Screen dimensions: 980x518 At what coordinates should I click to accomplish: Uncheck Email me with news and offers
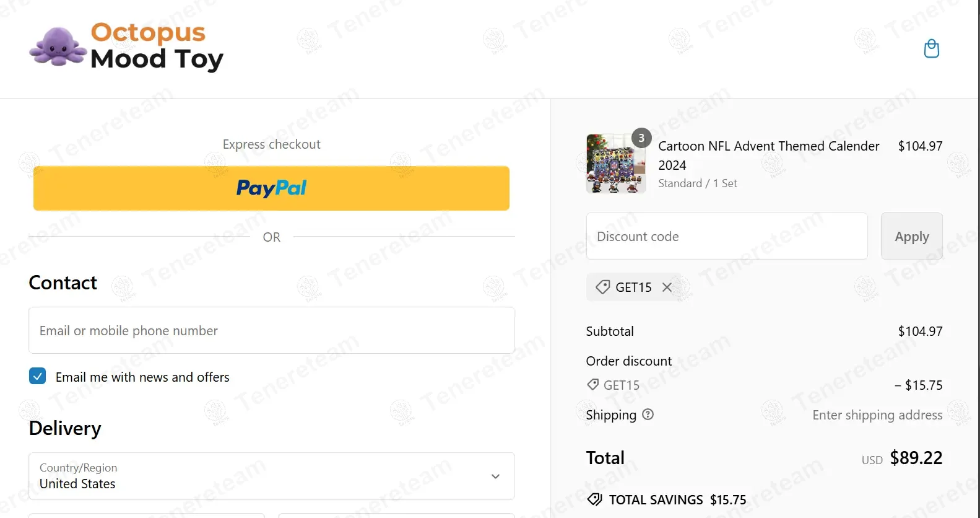click(37, 376)
